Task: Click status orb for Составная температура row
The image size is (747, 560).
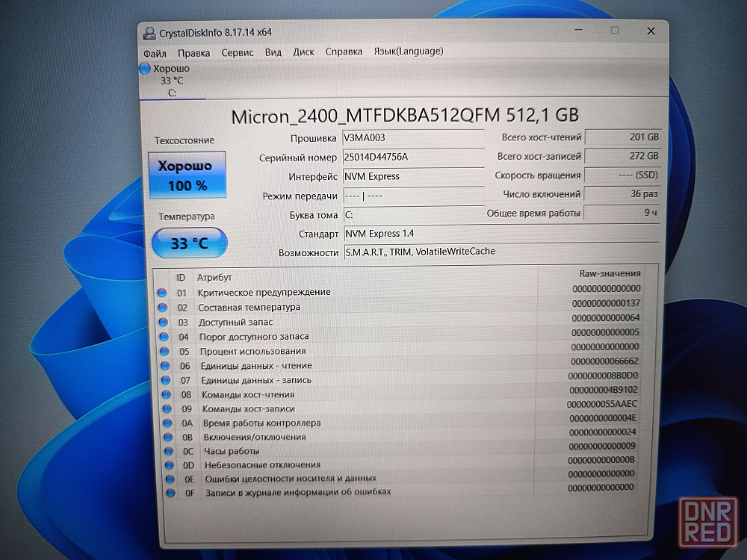Action: [162, 308]
